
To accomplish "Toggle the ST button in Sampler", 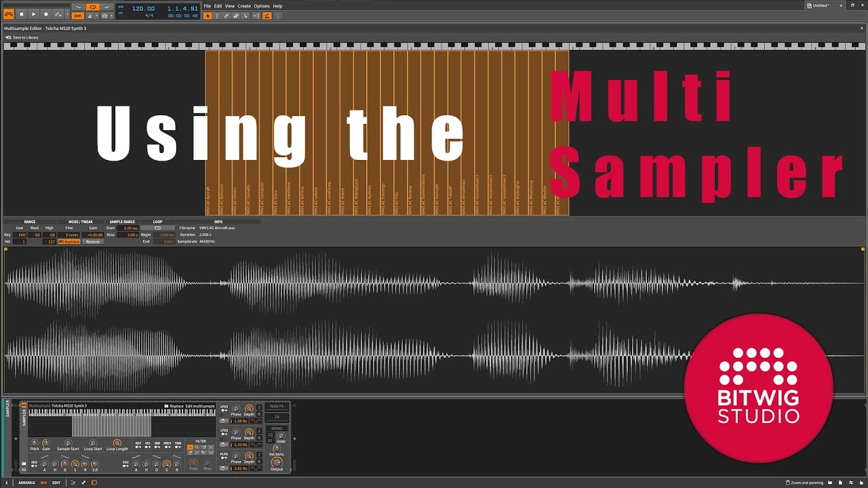I will tap(270, 441).
